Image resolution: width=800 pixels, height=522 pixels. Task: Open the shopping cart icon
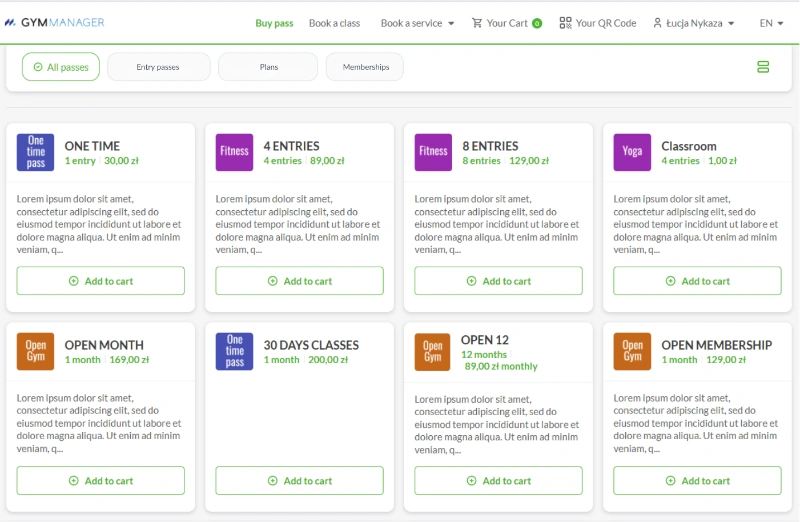coord(477,23)
